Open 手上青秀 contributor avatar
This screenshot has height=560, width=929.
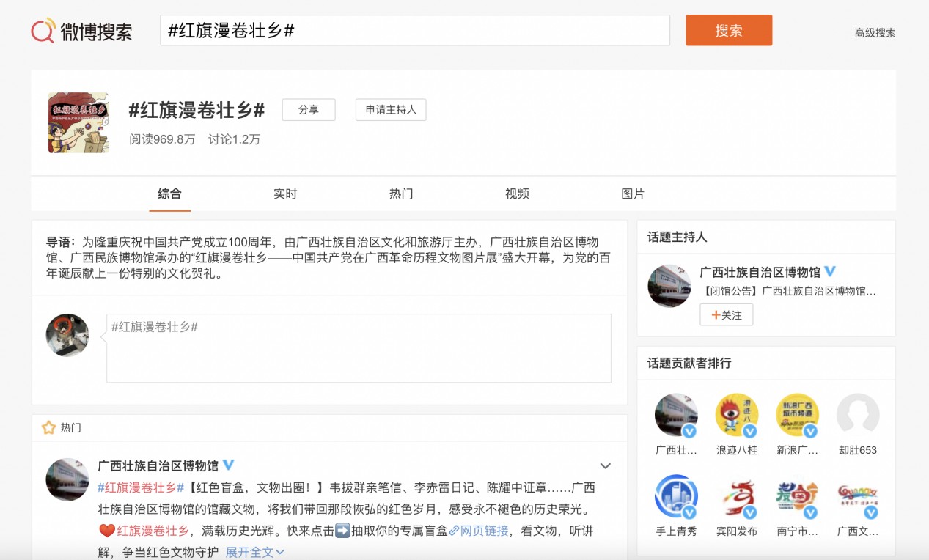pos(676,496)
